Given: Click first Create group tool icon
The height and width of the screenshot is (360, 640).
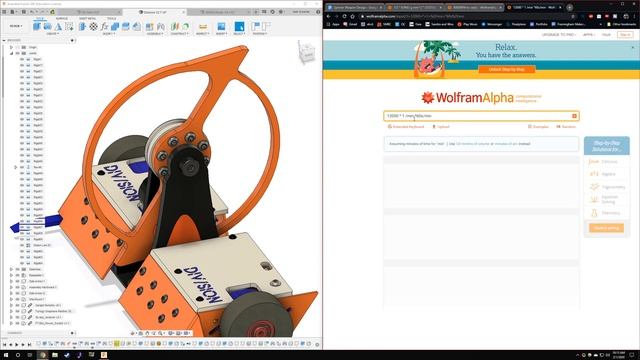Looking at the screenshot, I should click(x=37, y=27).
